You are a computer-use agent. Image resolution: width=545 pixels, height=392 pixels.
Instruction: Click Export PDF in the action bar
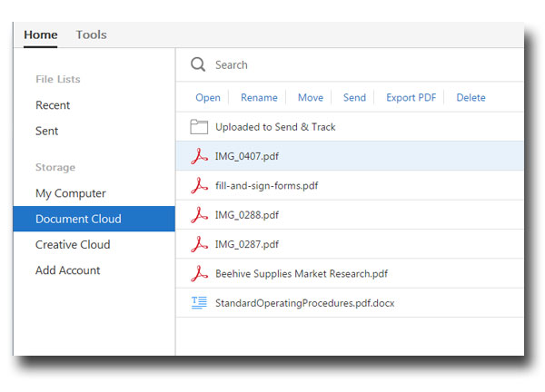point(411,98)
